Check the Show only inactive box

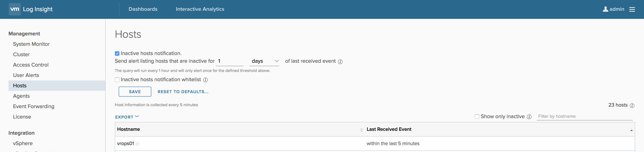click(x=477, y=116)
